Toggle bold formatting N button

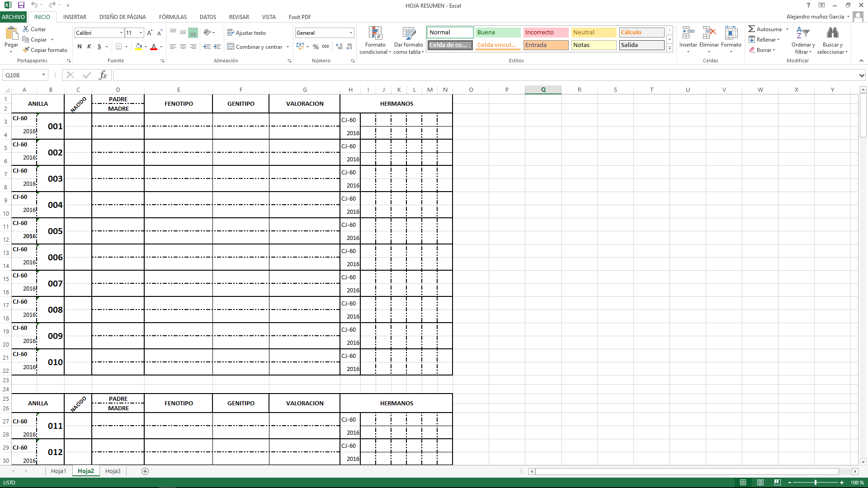[80, 47]
